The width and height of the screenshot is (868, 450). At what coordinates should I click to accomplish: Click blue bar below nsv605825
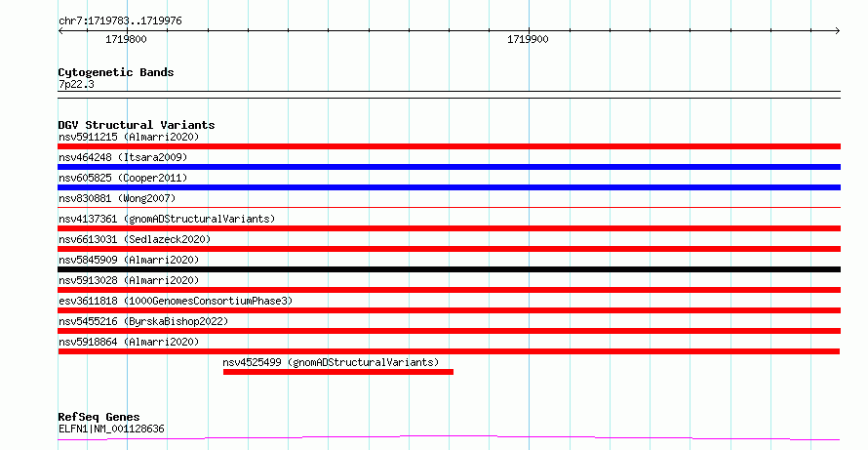click(x=449, y=187)
